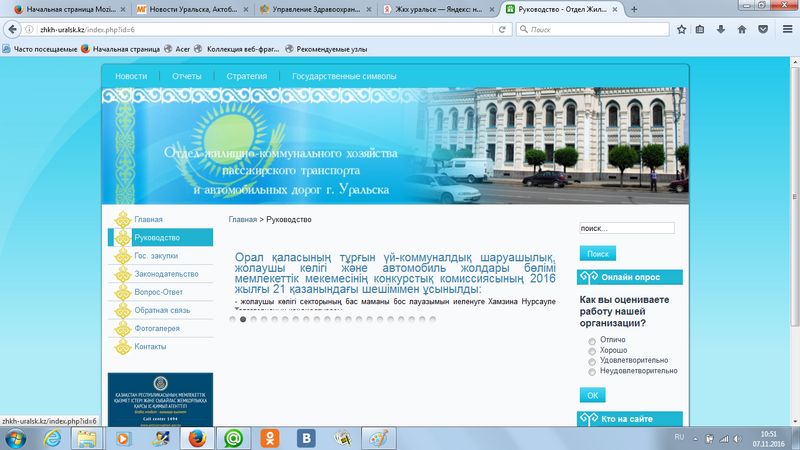The image size is (800, 450).
Task: Select the Удовлетворительно radio option
Action: [592, 362]
